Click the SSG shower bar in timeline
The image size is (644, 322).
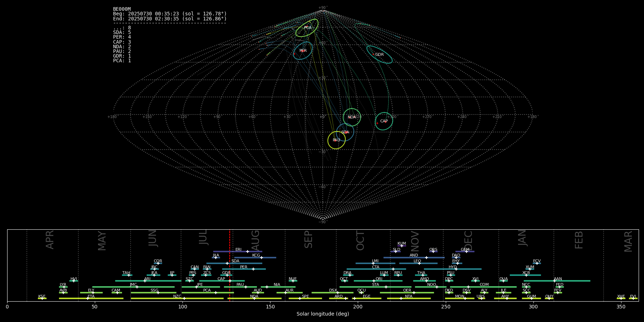[153, 293]
